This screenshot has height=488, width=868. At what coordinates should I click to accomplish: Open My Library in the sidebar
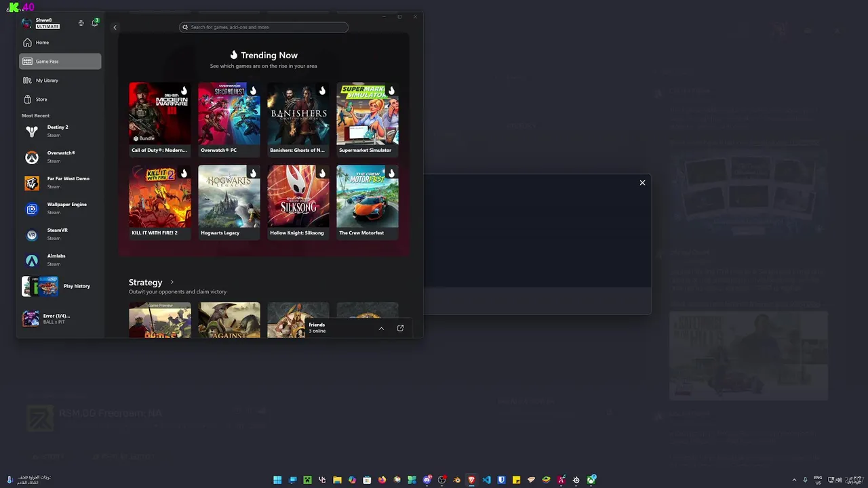point(60,81)
